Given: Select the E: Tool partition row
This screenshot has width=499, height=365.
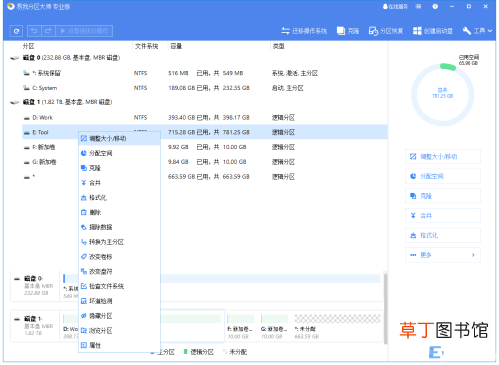Looking at the screenshot, I should [x=205, y=132].
